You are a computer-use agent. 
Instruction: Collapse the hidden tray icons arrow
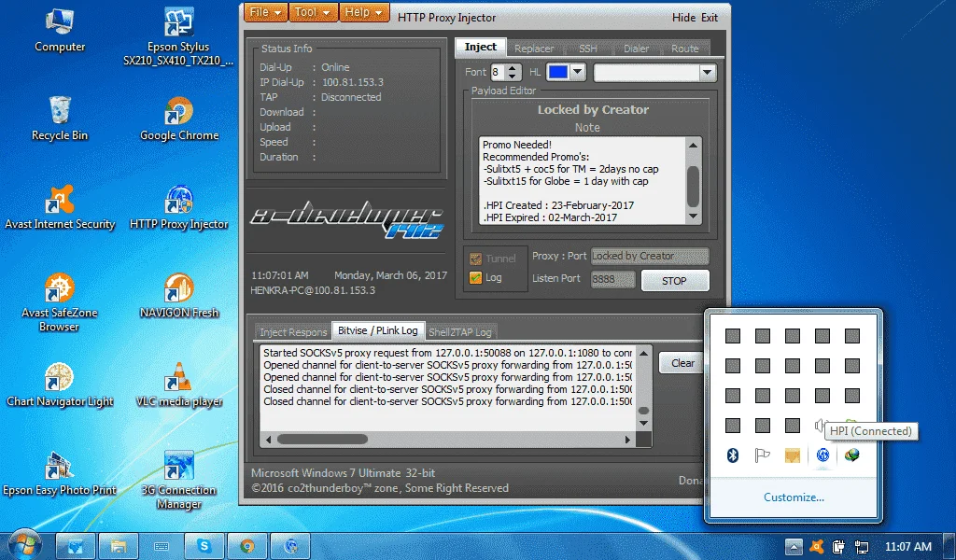coord(794,546)
